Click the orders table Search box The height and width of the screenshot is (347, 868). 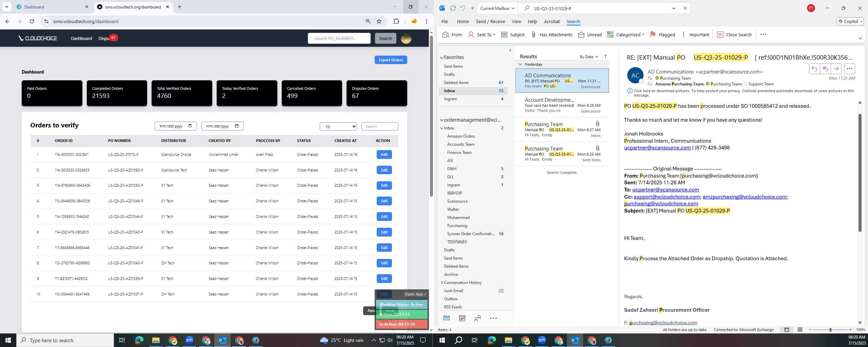(380, 126)
